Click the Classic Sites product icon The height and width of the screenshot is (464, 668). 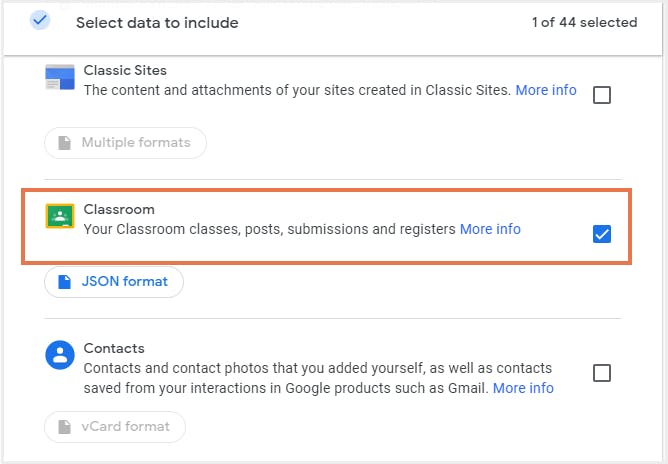(x=60, y=78)
